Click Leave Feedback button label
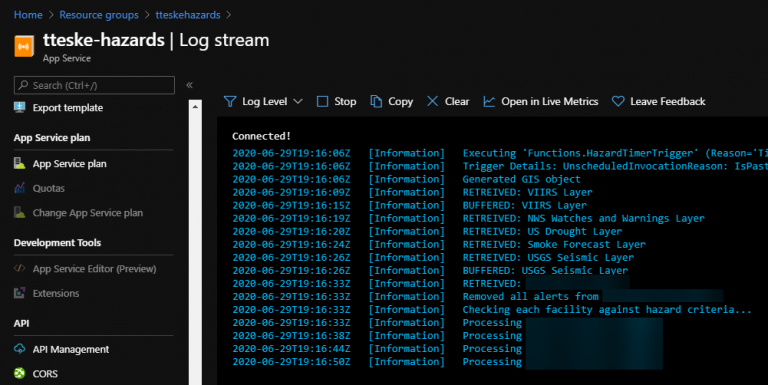The image size is (768, 385). [x=668, y=101]
